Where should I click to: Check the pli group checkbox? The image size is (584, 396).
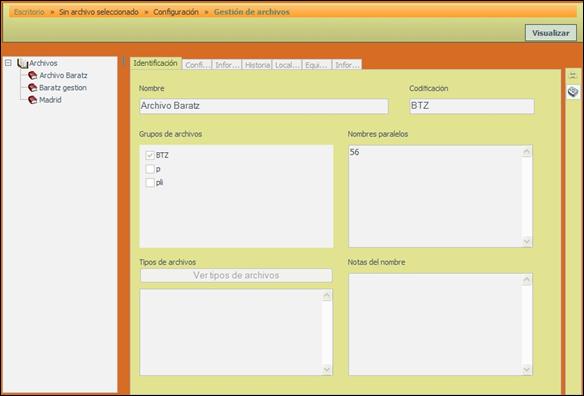click(150, 183)
